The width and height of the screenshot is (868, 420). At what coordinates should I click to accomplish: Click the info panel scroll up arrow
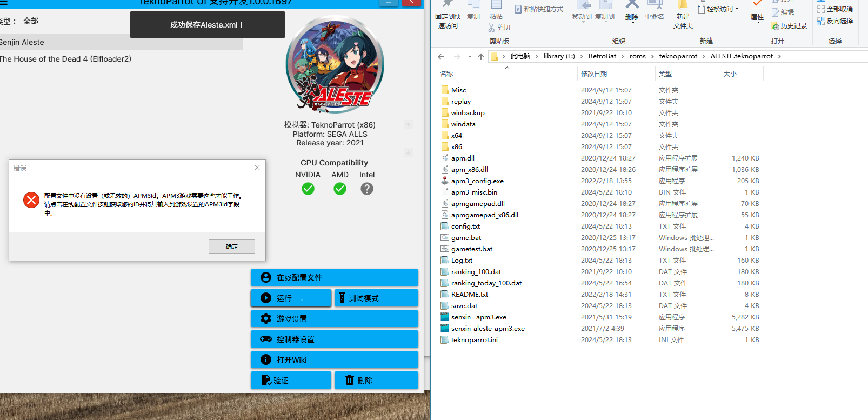click(x=408, y=125)
